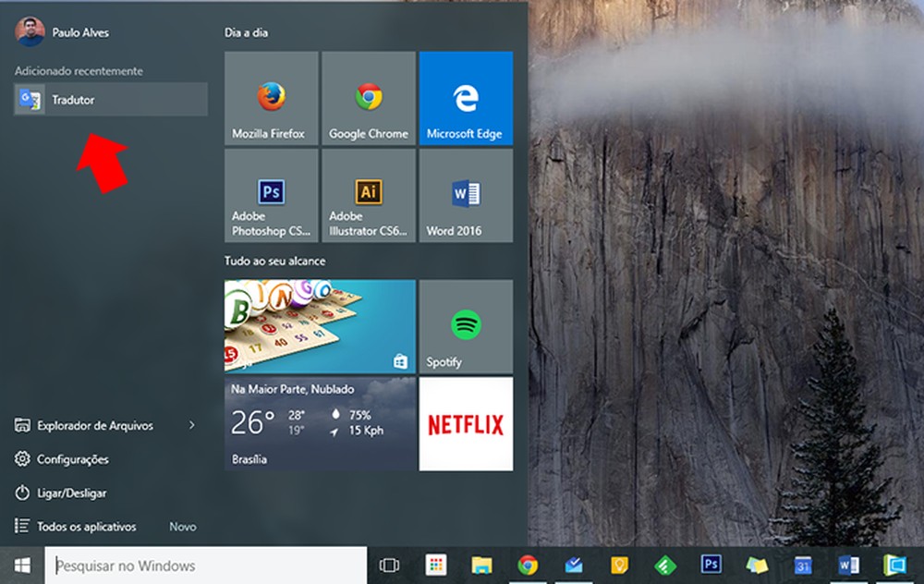
Task: Expand Todos os aplicativos list
Action: click(x=81, y=526)
